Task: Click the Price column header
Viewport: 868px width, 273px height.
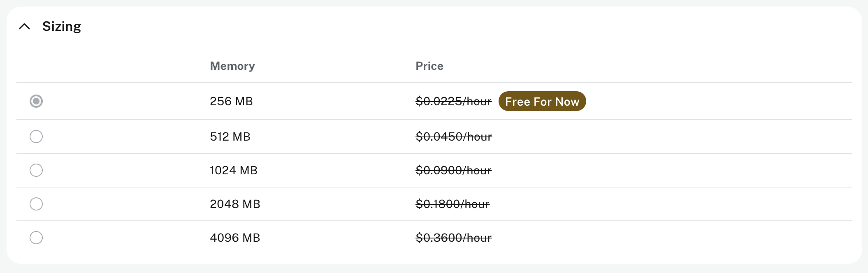Action: [x=429, y=66]
